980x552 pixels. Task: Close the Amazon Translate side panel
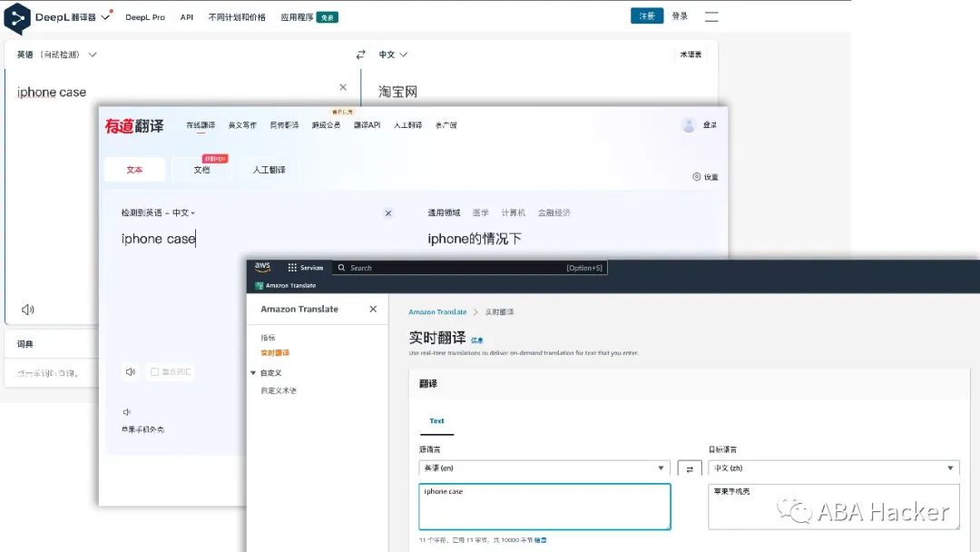(x=373, y=309)
